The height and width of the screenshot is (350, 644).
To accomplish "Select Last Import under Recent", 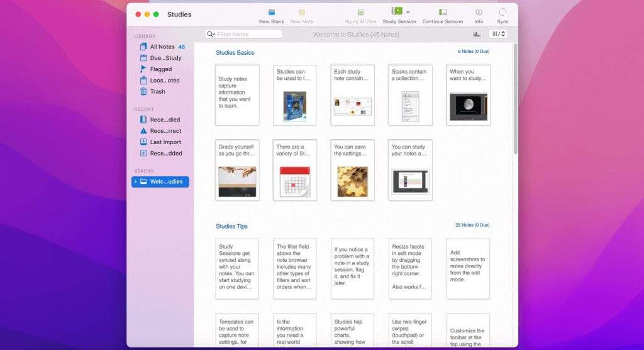I will tap(165, 142).
